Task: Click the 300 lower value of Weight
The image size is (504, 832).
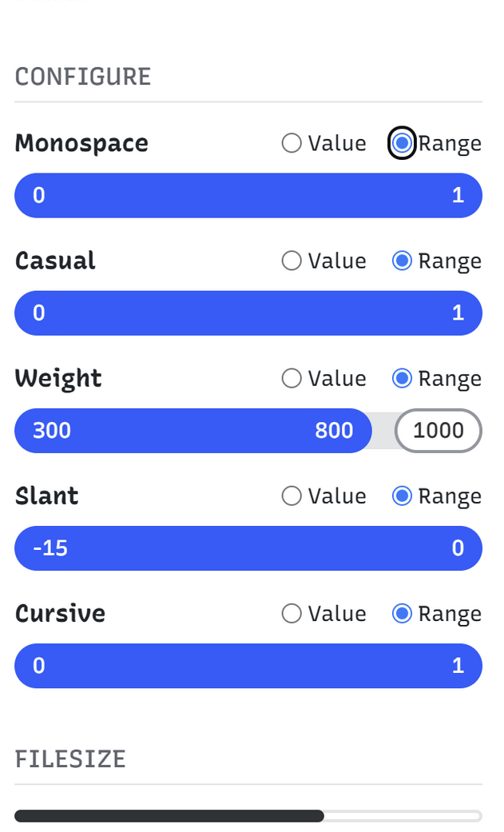Action: pyautogui.click(x=52, y=430)
